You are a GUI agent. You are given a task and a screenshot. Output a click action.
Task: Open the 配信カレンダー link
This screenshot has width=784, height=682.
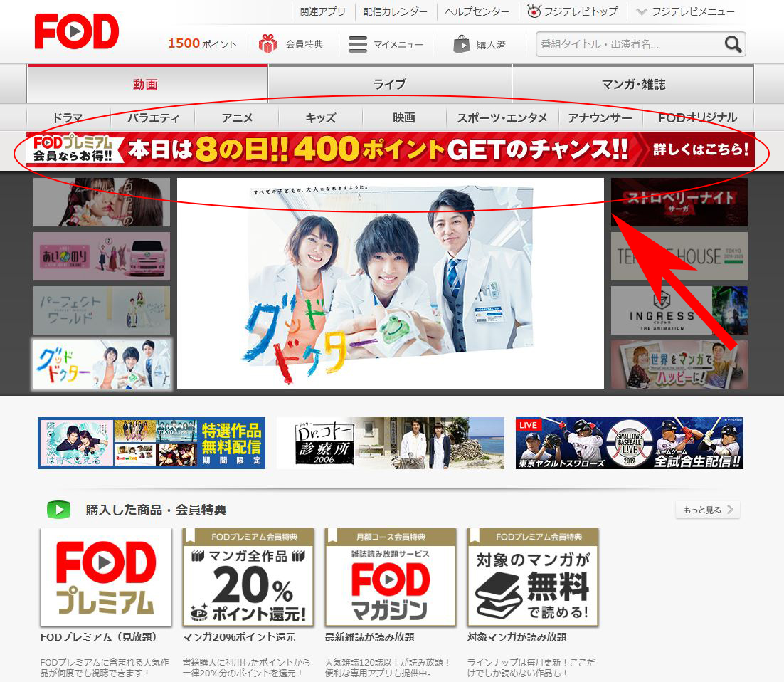(395, 11)
